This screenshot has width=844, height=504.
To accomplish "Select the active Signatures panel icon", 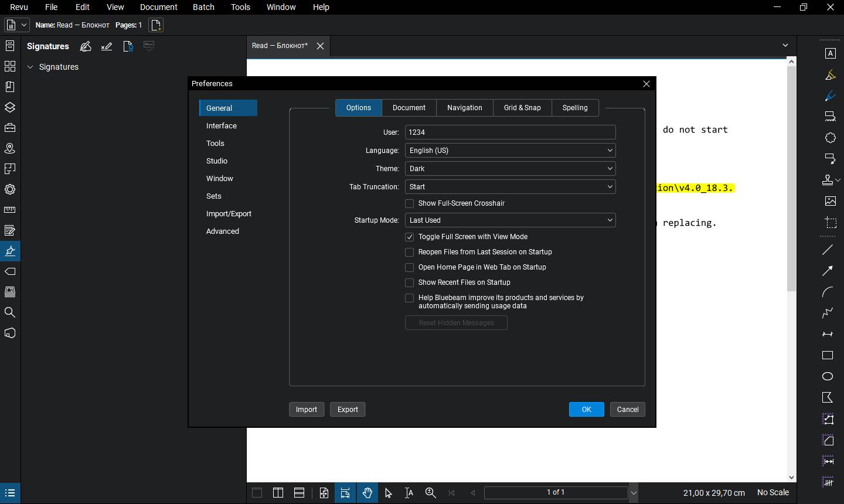I will 10,251.
